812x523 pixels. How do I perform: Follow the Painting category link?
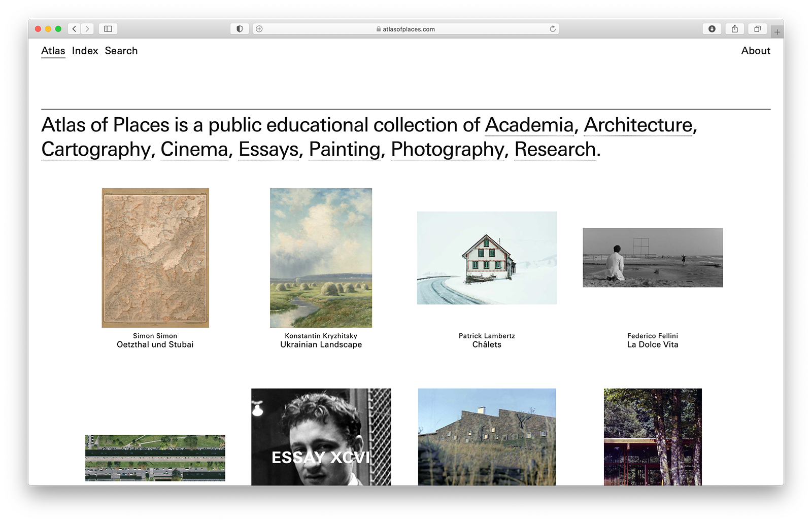point(345,149)
